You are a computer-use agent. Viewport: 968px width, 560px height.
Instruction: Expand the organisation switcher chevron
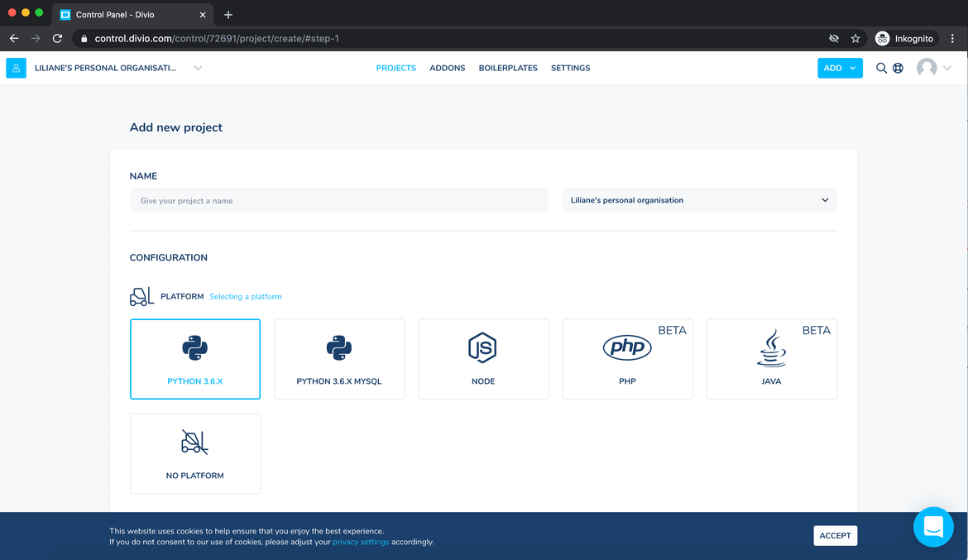(198, 68)
